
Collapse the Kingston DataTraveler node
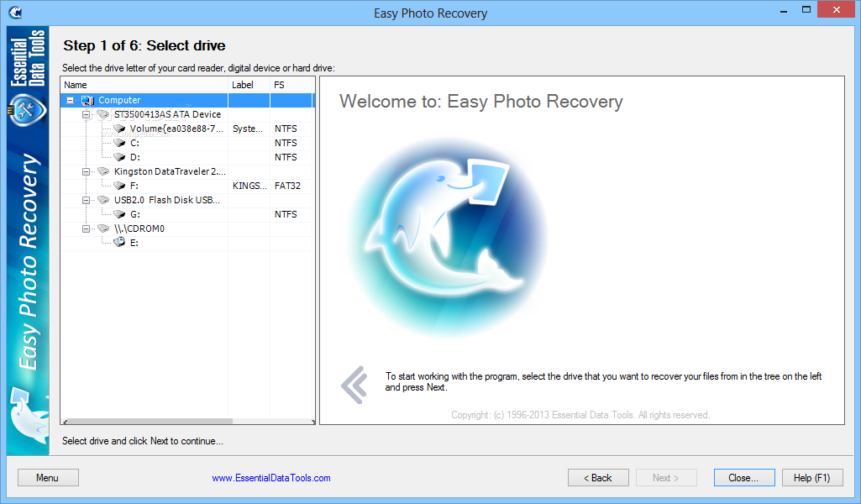click(86, 172)
